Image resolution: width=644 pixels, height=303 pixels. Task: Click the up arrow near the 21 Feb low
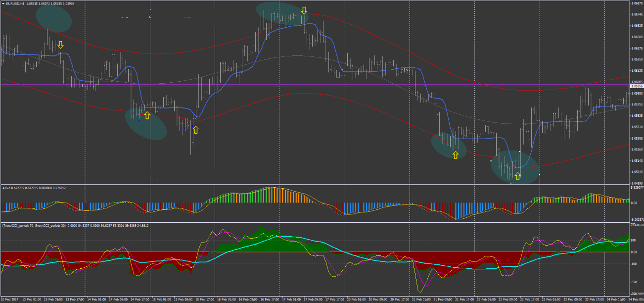pos(455,154)
